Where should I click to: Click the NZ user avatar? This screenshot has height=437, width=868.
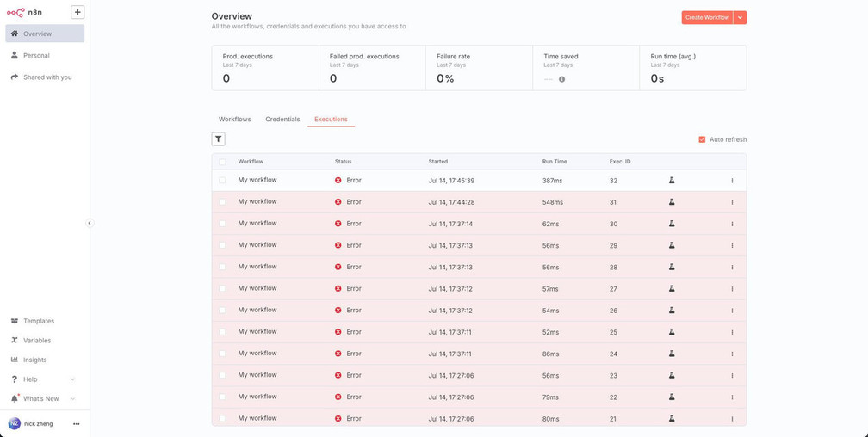[x=15, y=424]
